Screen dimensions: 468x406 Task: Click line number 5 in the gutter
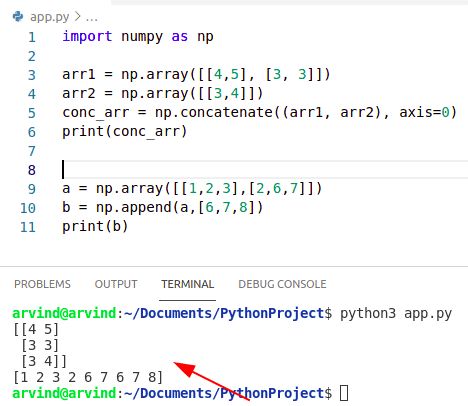click(32, 113)
